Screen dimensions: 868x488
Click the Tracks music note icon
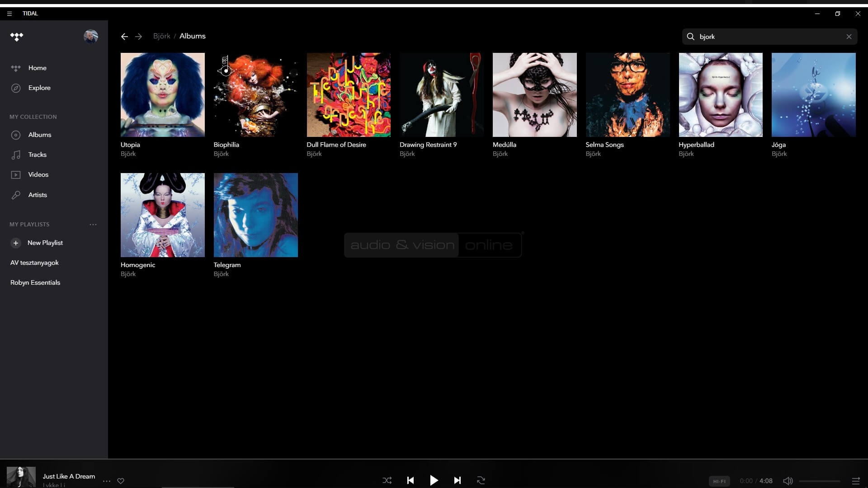tap(16, 155)
